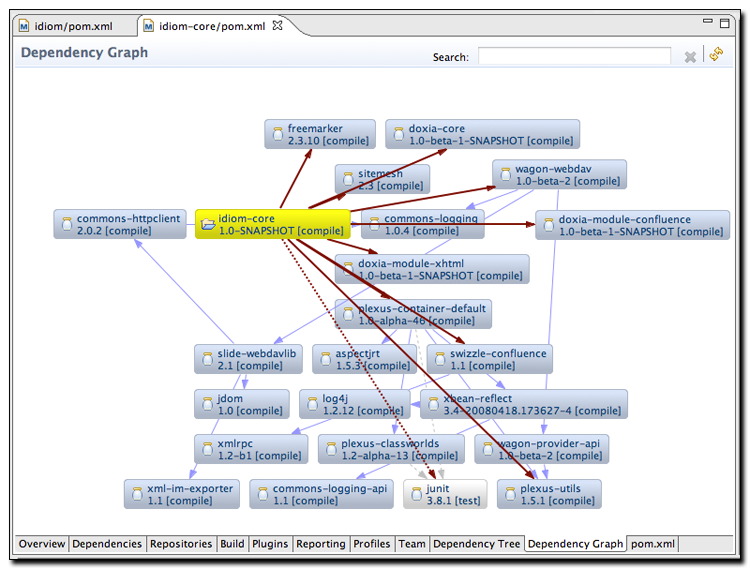Close the idiom-core/pom.xml editor tab
The width and height of the screenshot is (750, 569).
pyautogui.click(x=279, y=25)
